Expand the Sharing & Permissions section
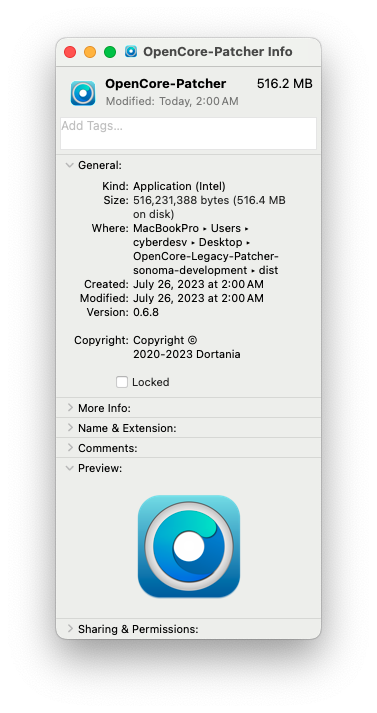377x713 pixels. 70,629
